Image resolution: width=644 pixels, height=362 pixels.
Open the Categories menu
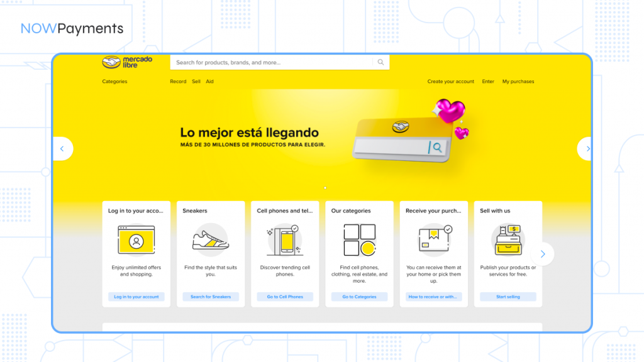[x=114, y=82]
